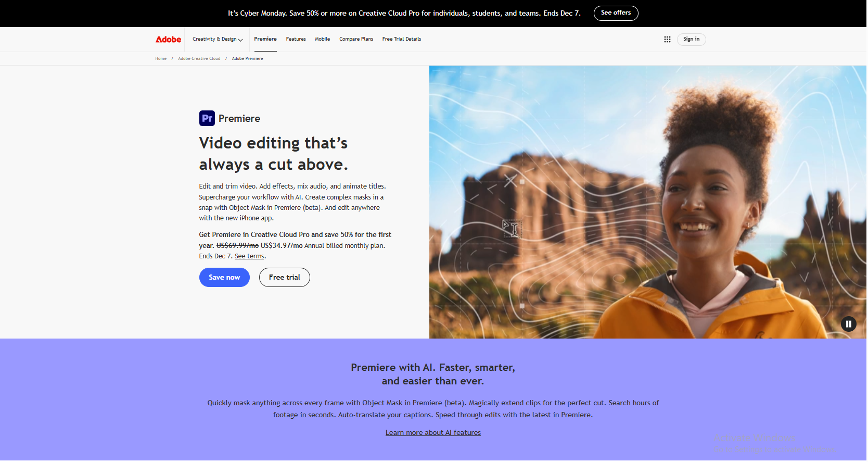Go to Home breadcrumb
The height and width of the screenshot is (462, 868).
tap(161, 59)
